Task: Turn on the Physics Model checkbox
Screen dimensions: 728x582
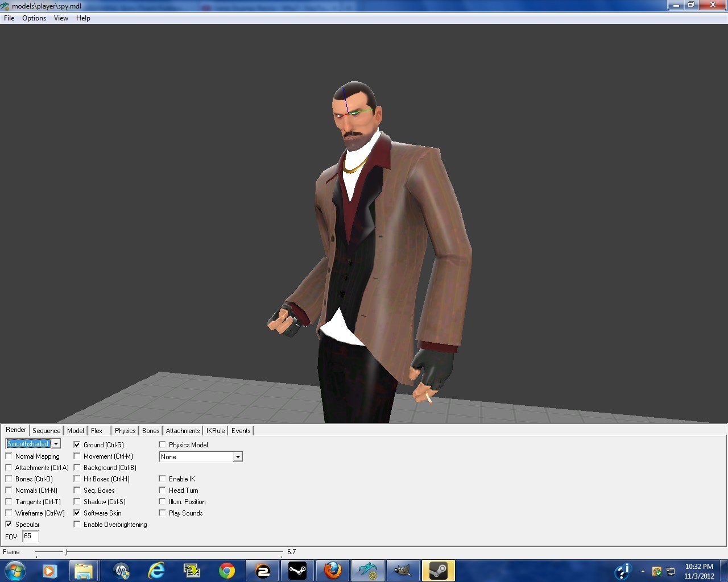Action: tap(163, 445)
